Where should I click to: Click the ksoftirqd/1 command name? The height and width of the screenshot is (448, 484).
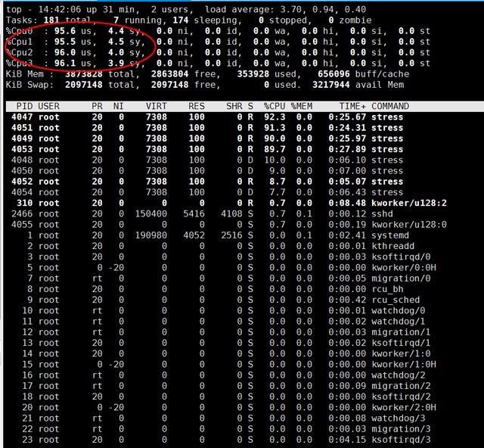[x=401, y=343]
